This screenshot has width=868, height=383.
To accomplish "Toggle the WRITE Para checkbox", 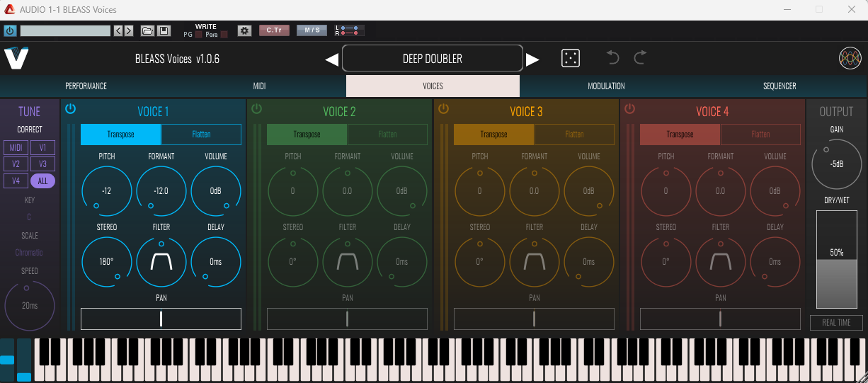I will pyautogui.click(x=224, y=34).
